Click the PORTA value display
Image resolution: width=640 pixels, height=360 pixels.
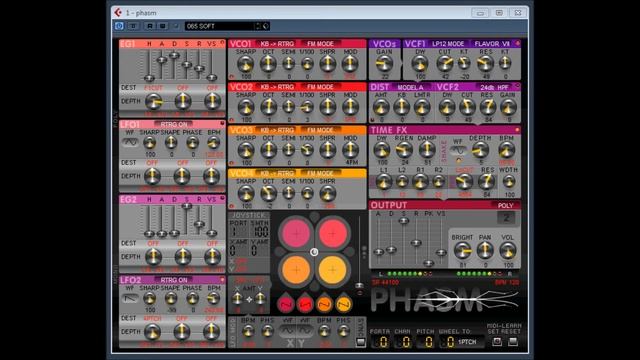coord(381,342)
